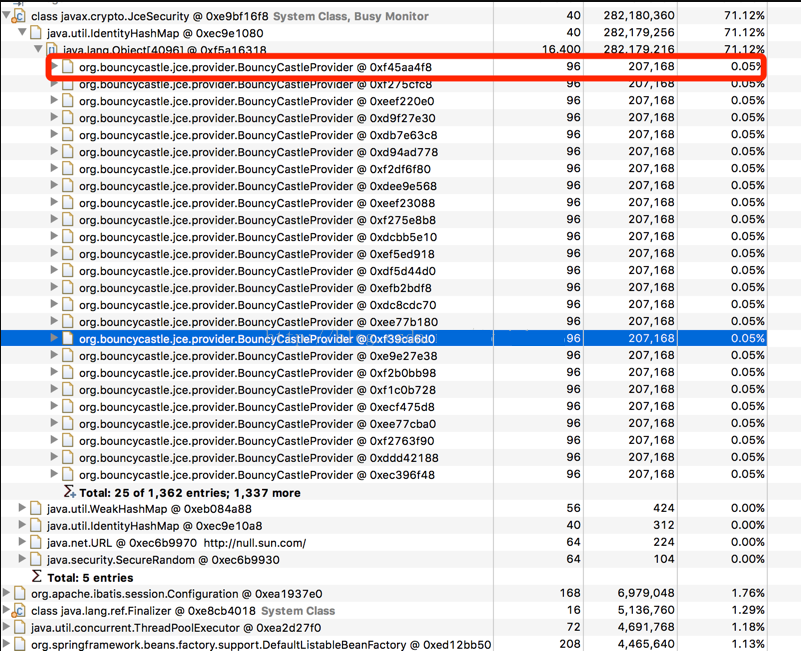This screenshot has height=651, width=801.
Task: Select retained heap value 4,691,768
Action: click(646, 627)
